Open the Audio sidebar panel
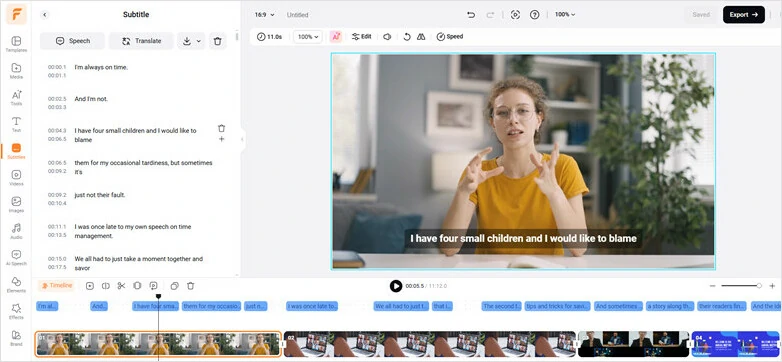This screenshot has height=362, width=782. pos(16,231)
